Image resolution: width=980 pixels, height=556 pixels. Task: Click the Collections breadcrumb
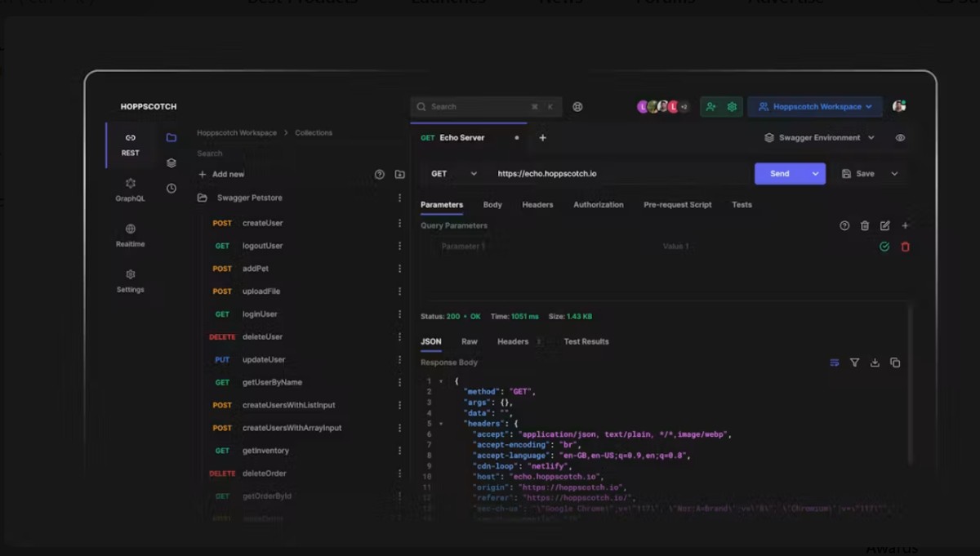(x=314, y=132)
